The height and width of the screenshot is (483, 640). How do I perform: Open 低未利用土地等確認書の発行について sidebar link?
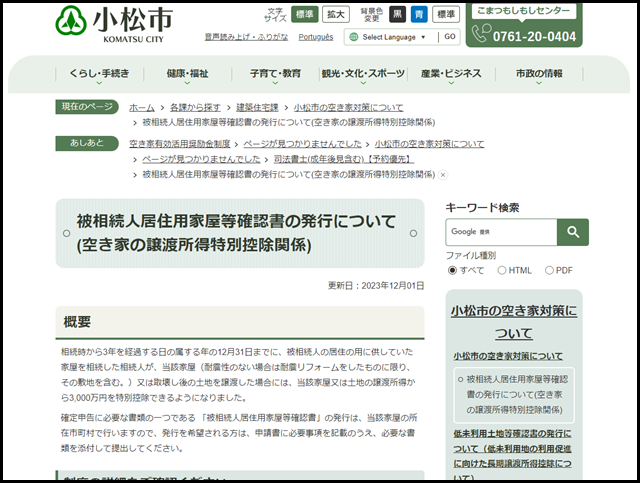pos(512,456)
